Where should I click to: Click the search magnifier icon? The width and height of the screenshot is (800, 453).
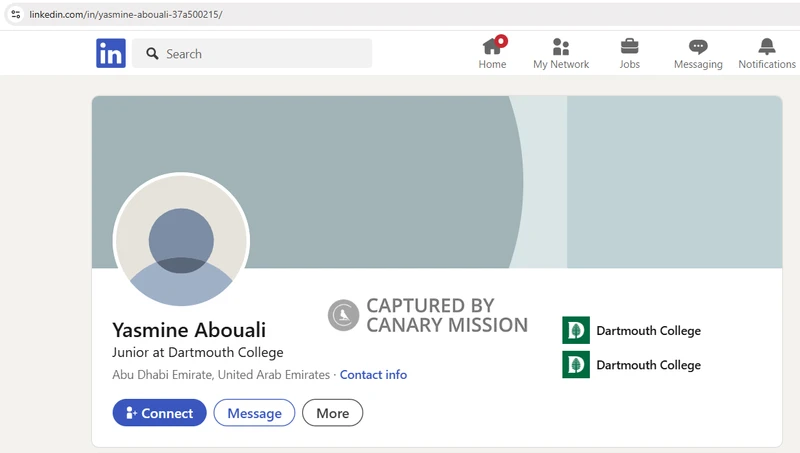click(x=152, y=54)
